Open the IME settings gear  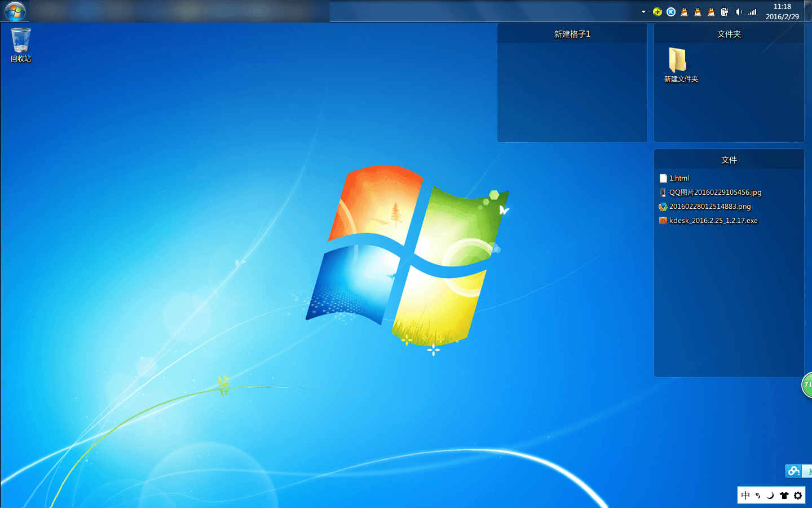[x=797, y=495]
